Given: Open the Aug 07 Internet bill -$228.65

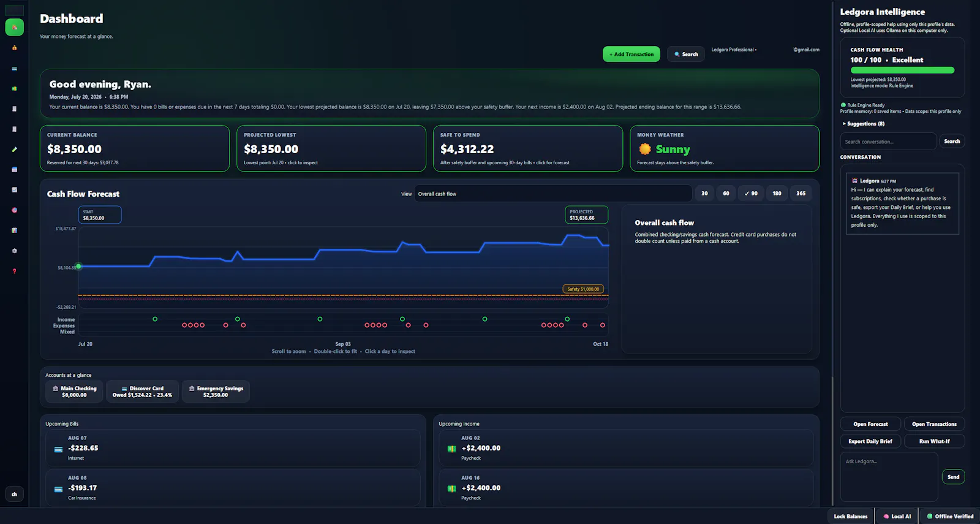Looking at the screenshot, I should [x=233, y=448].
